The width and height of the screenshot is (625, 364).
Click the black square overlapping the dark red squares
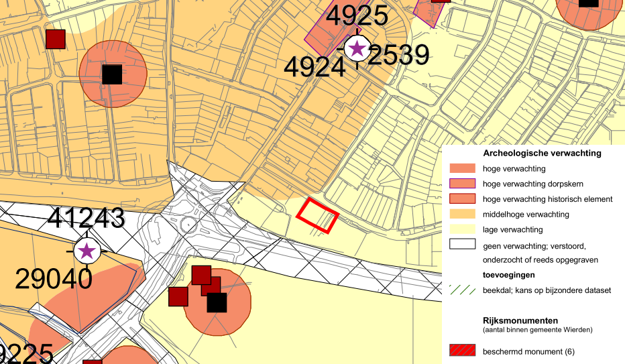click(217, 303)
